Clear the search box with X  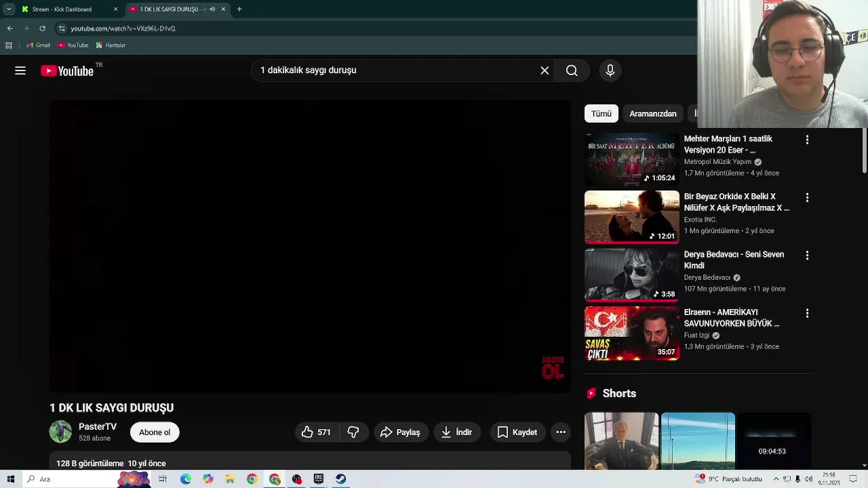coord(545,70)
